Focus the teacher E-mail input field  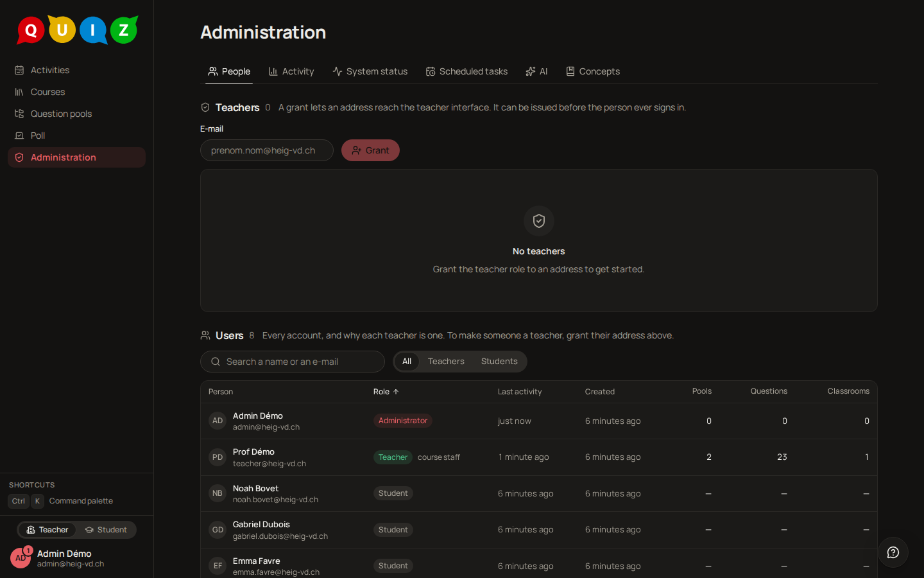click(x=267, y=150)
